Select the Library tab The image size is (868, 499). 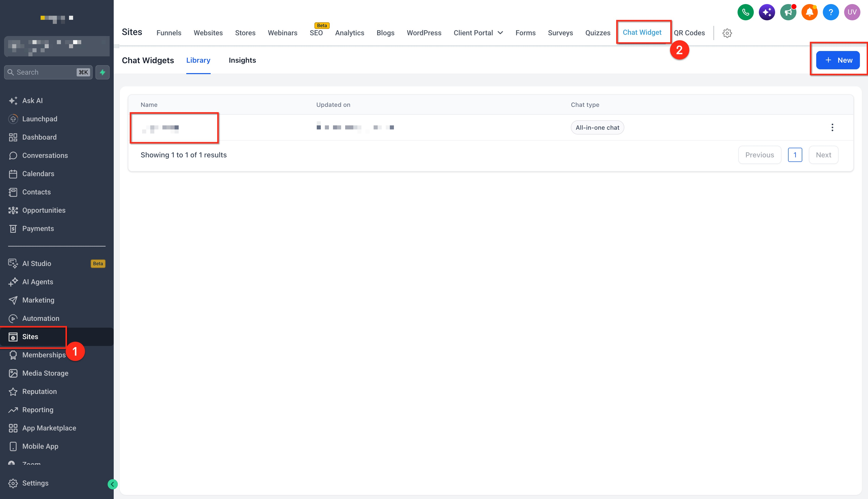198,60
